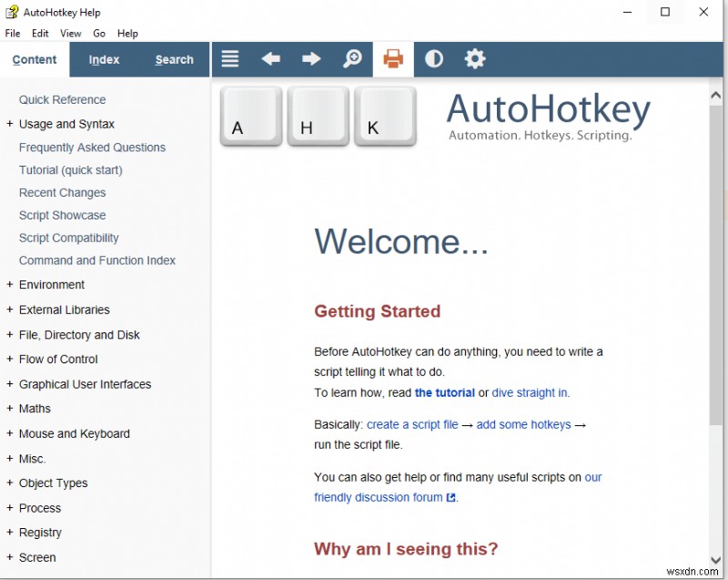Switch to the Index tab

pyautogui.click(x=104, y=58)
